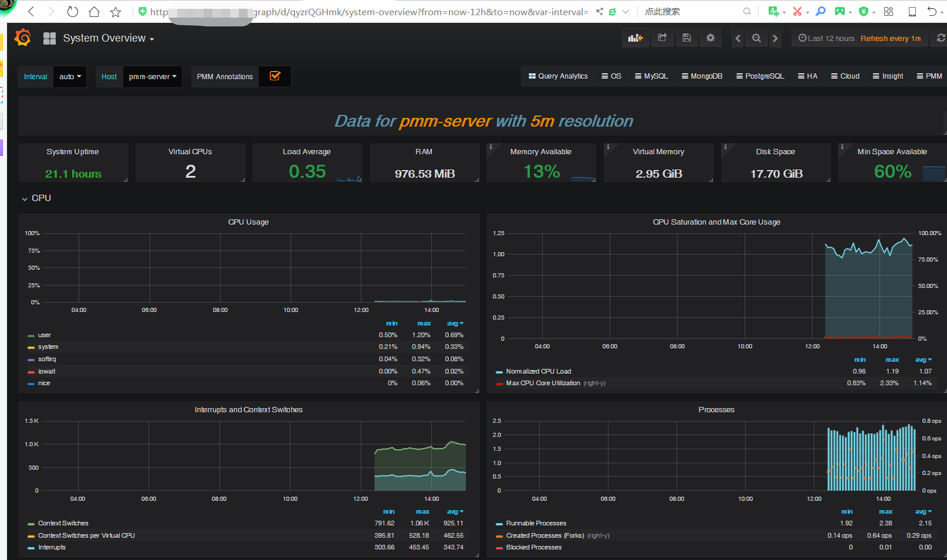Collapse the CPU row section
Screen dimensions: 947x560
pyautogui.click(x=36, y=199)
